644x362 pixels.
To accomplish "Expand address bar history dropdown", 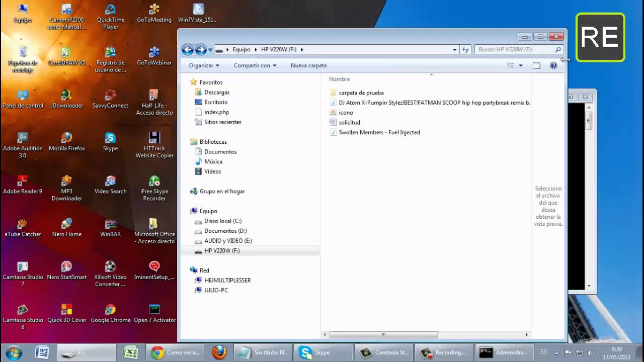I will [x=454, y=49].
